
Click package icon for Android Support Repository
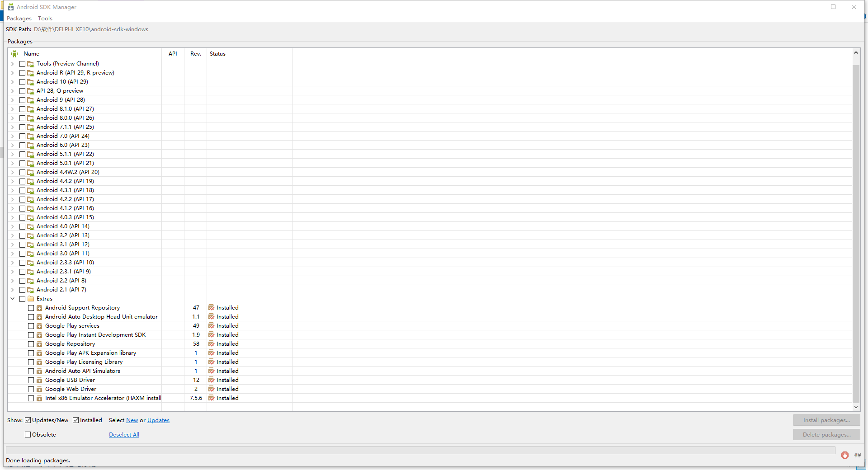(39, 308)
